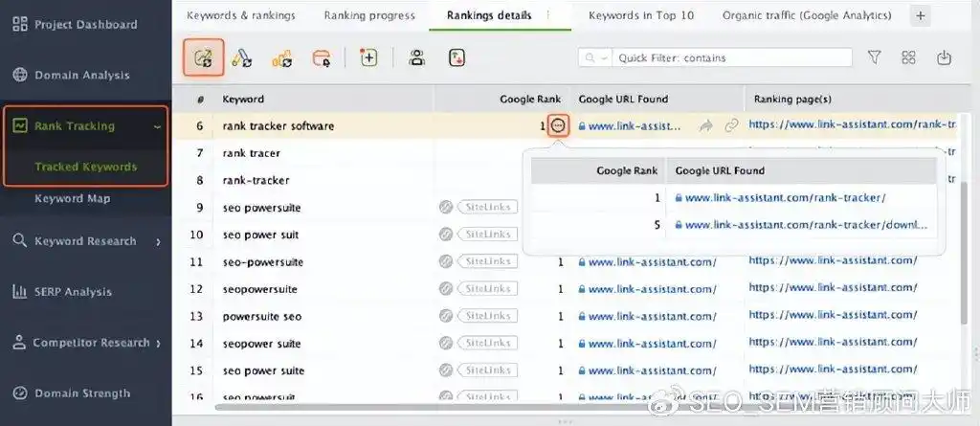Open the rank-tracker/ URL in the popup
The height and width of the screenshot is (426, 980).
pyautogui.click(x=785, y=198)
